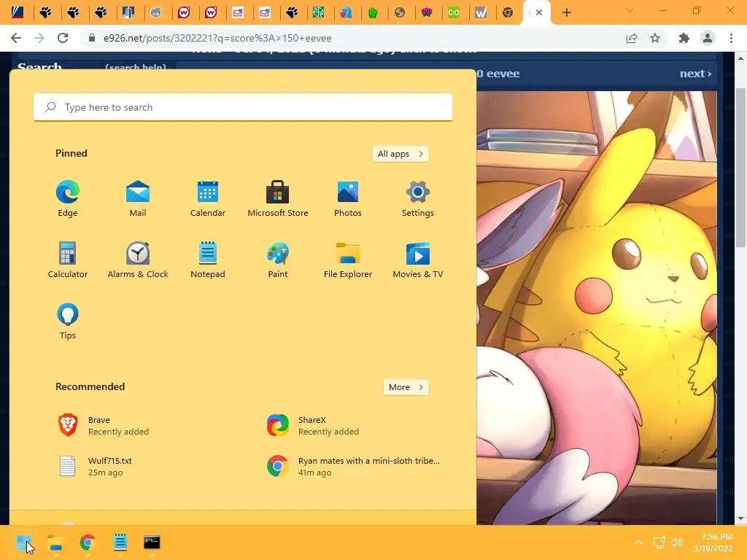The image size is (747, 560).
Task: Open the Calendar pinned app
Action: click(x=208, y=199)
